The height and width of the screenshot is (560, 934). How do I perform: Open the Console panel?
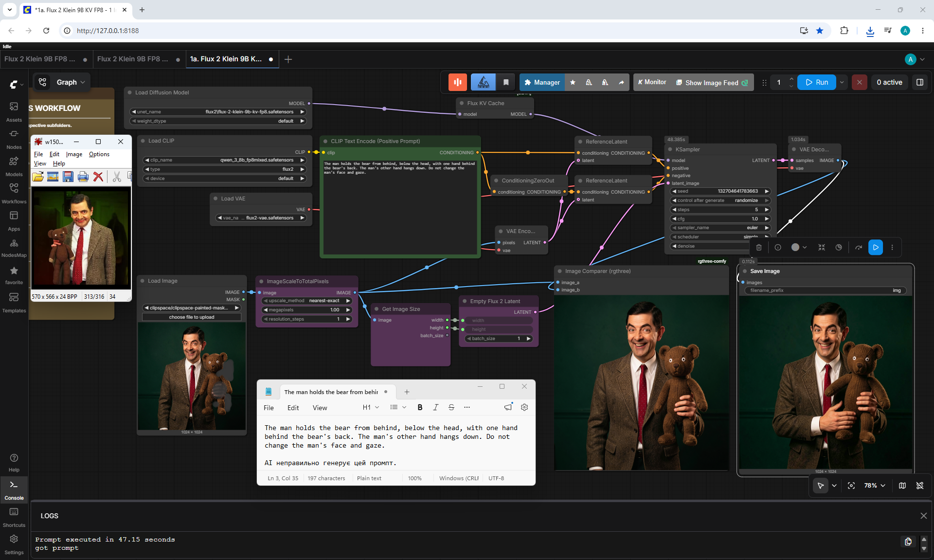(14, 489)
